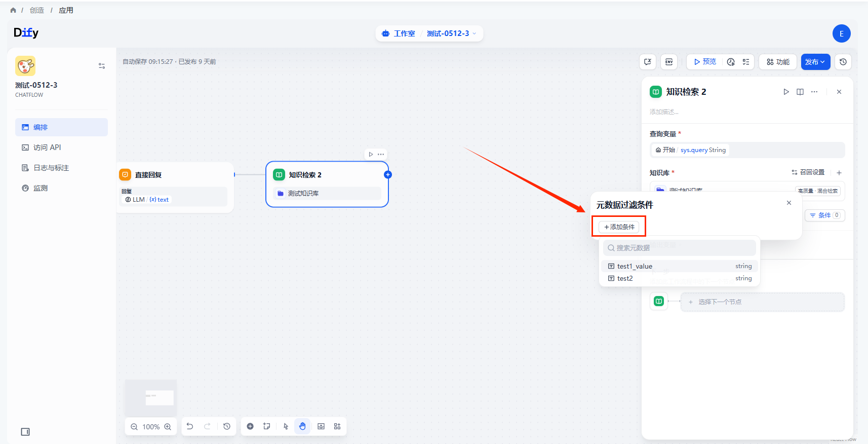The width and height of the screenshot is (868, 444).
Task: Open the canvas node floating more-options dots
Action: tap(381, 154)
